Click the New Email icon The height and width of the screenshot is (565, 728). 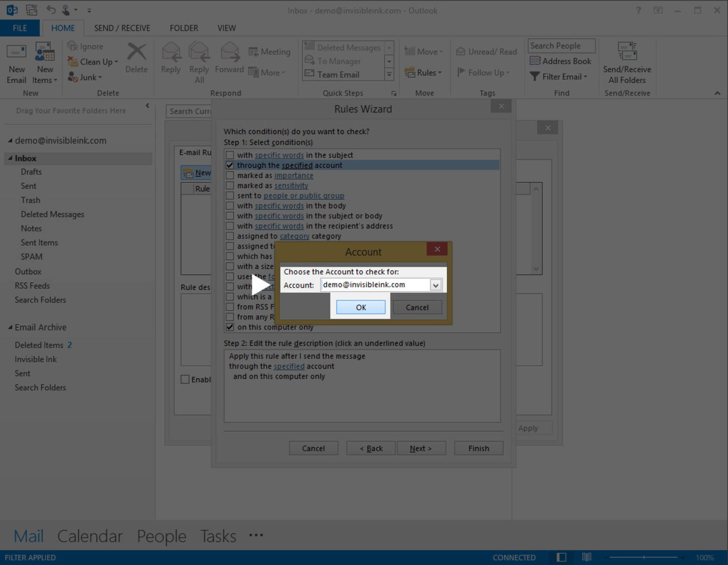click(16, 52)
